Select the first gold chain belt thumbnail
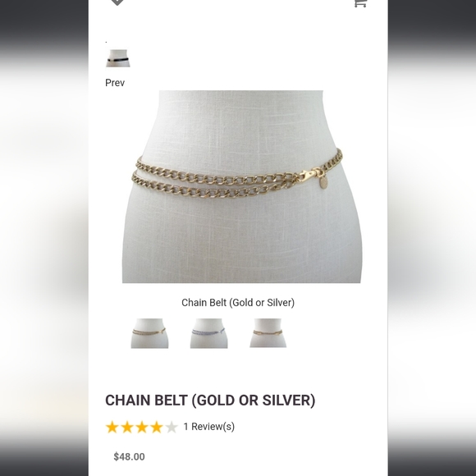Image resolution: width=476 pixels, height=476 pixels. pyautogui.click(x=149, y=333)
